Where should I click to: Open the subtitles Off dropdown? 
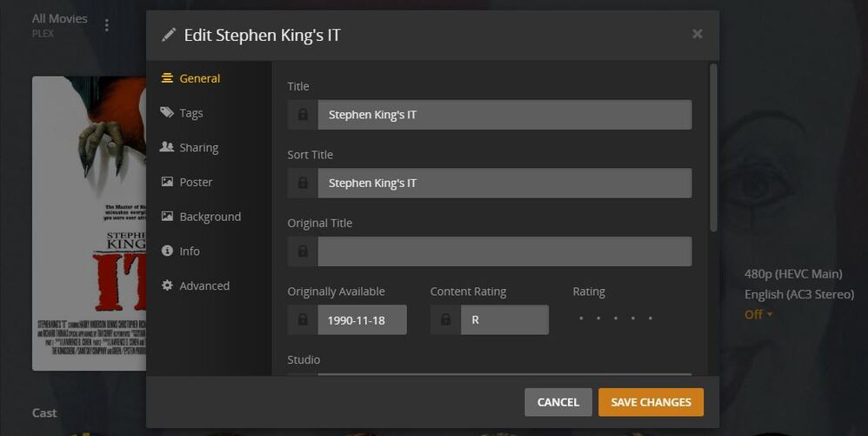(758, 314)
